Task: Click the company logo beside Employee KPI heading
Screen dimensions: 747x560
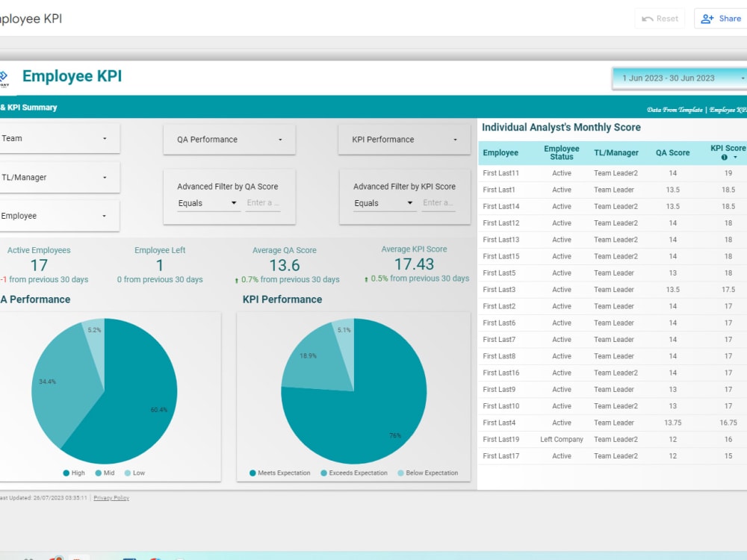Action: pos(4,77)
